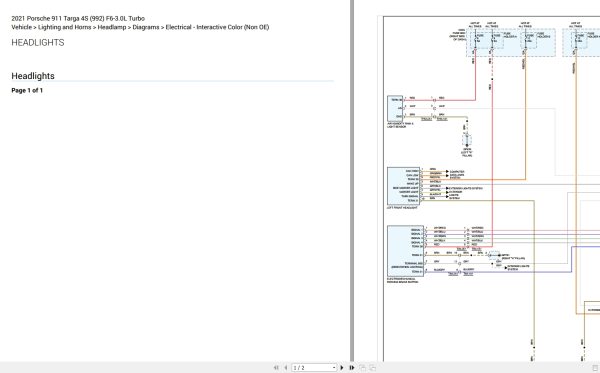Click the HEADLIGHTS heading
The height and width of the screenshot is (373, 600).
coord(38,42)
